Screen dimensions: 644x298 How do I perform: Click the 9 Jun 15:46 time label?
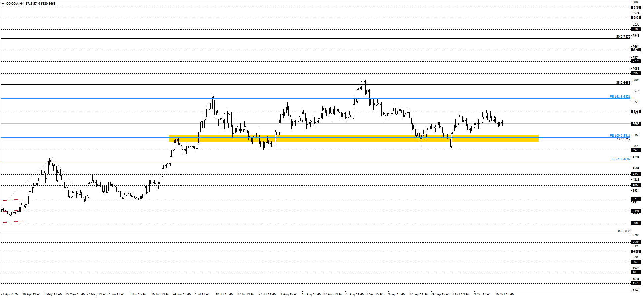pos(138,294)
